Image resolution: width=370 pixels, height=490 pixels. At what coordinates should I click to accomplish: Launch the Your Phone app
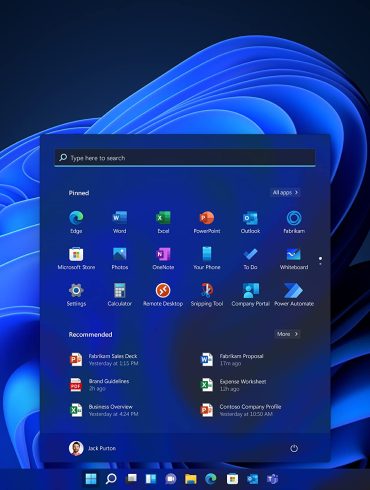click(x=207, y=258)
